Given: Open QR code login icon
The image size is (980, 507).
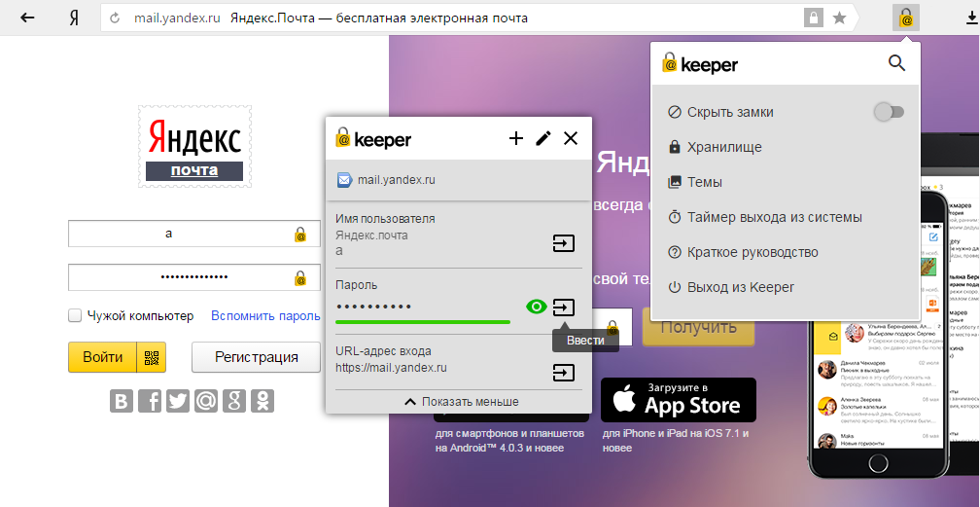Looking at the screenshot, I should point(152,357).
